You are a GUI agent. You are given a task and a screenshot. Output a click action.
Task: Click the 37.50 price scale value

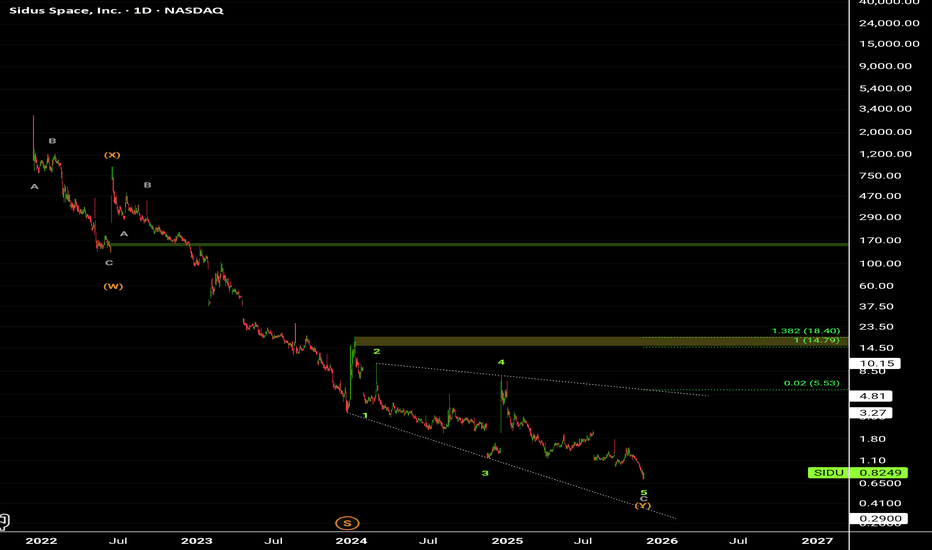[877, 307]
